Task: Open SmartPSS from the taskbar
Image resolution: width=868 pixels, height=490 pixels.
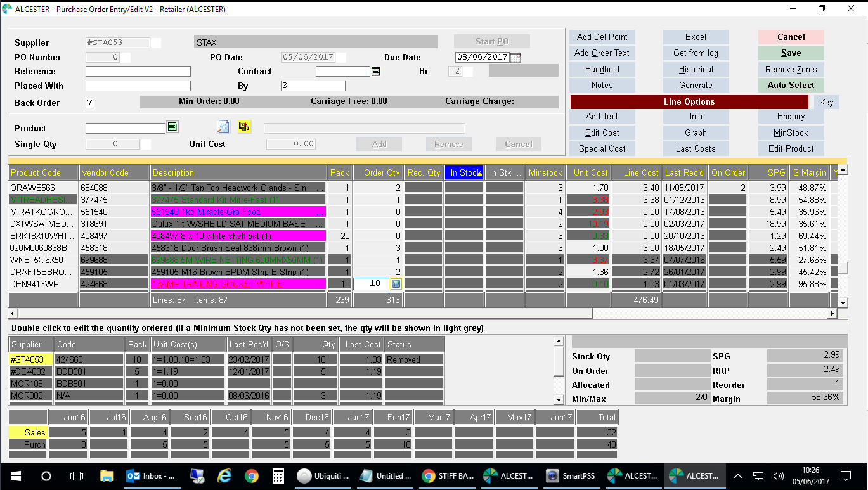Action: [569, 476]
